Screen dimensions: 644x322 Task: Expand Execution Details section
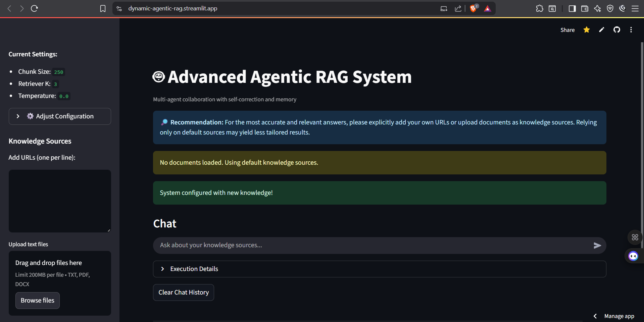[380, 269]
